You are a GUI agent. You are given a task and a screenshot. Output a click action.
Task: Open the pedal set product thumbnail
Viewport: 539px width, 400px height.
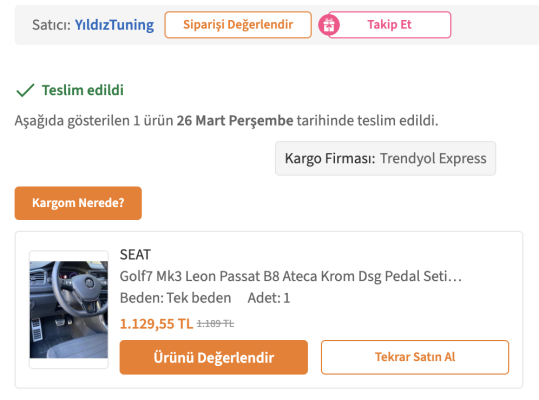[x=69, y=310]
